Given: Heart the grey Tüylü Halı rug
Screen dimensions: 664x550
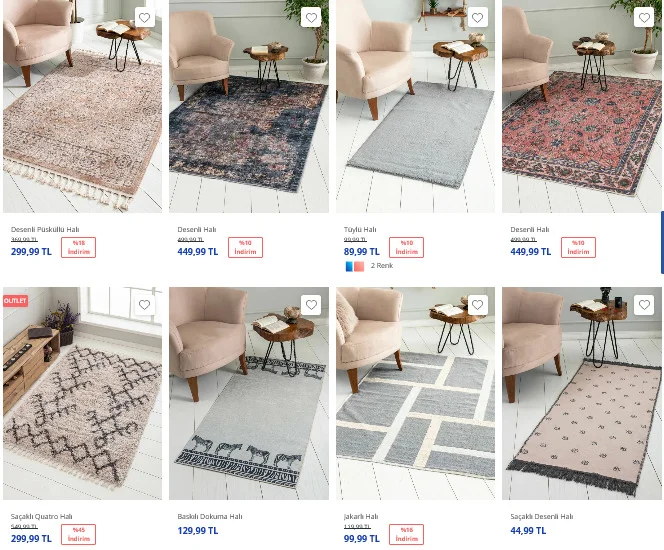Looking at the screenshot, I should tap(477, 18).
